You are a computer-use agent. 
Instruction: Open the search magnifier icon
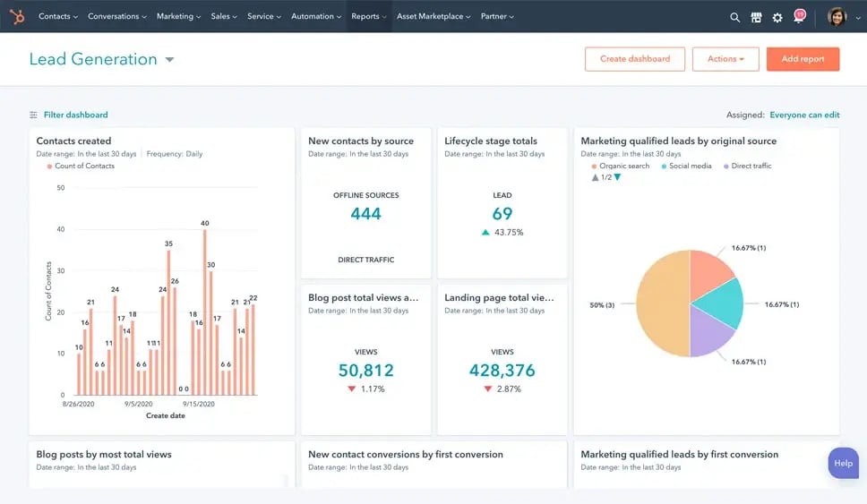[x=734, y=17]
